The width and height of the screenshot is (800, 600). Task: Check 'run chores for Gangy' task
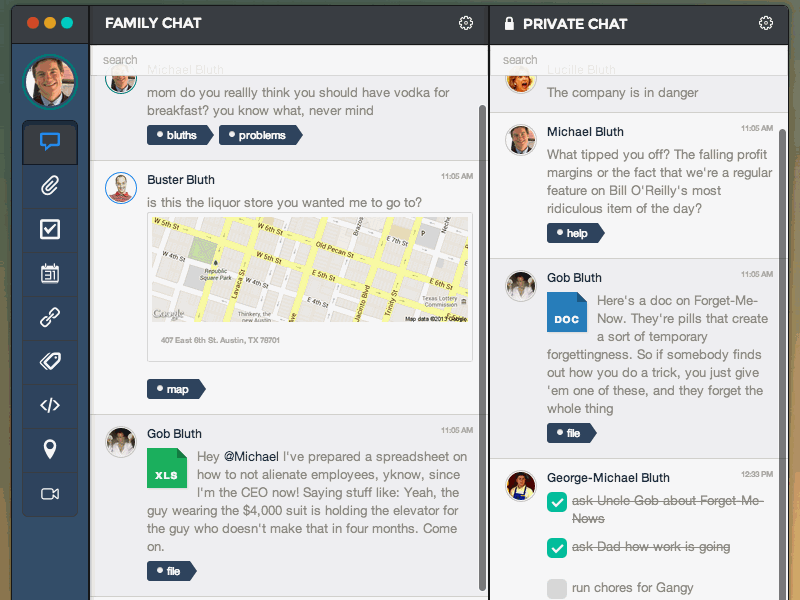point(557,588)
